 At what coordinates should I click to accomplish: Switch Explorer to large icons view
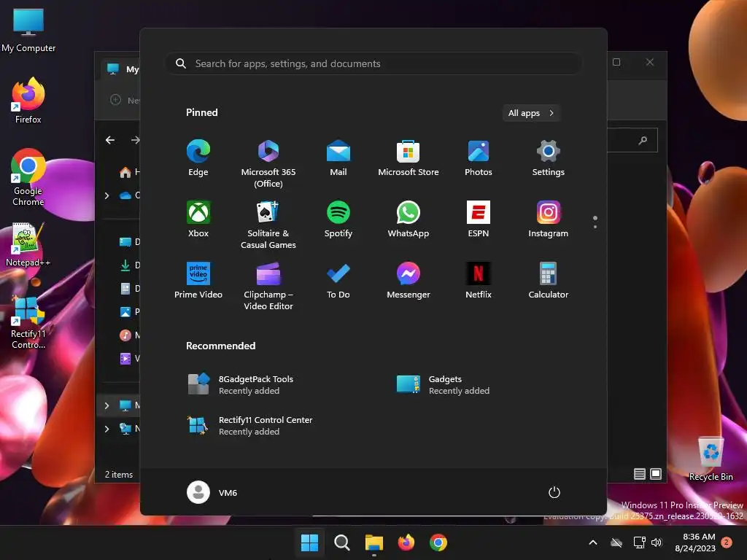tap(656, 474)
